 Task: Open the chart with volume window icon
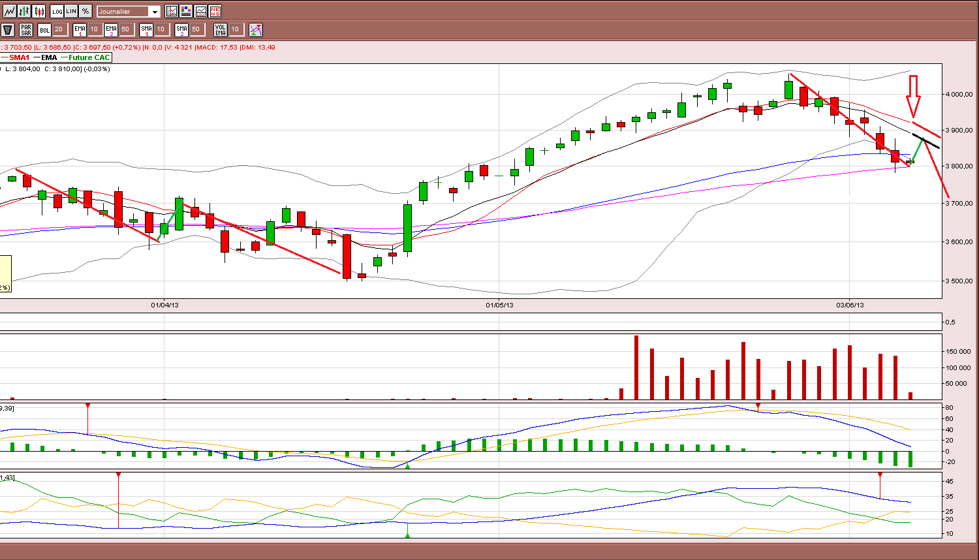click(200, 11)
